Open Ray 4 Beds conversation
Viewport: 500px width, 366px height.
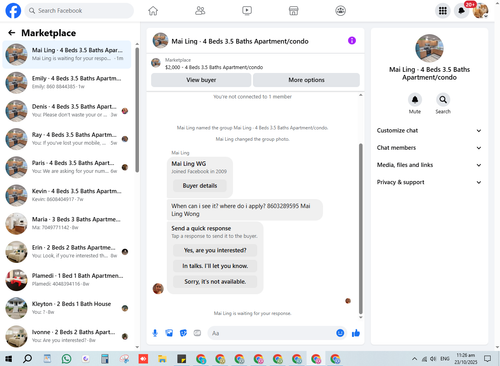click(x=67, y=139)
